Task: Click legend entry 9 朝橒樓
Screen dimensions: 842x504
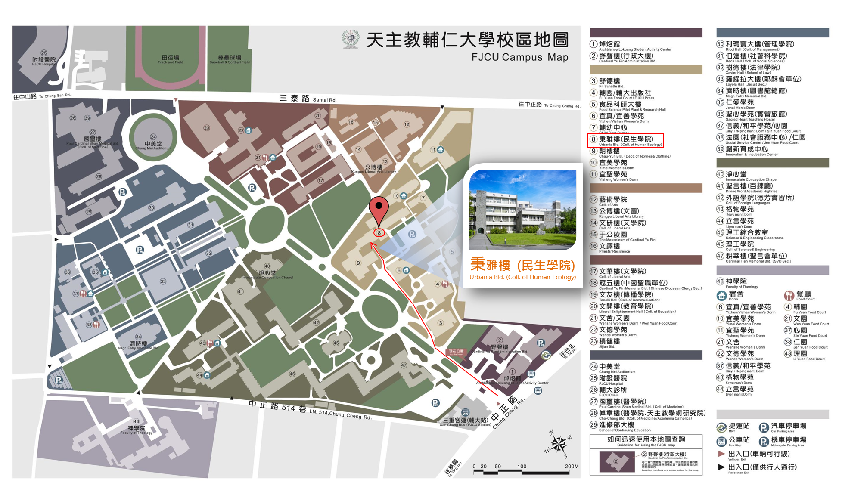Action: pyautogui.click(x=630, y=153)
